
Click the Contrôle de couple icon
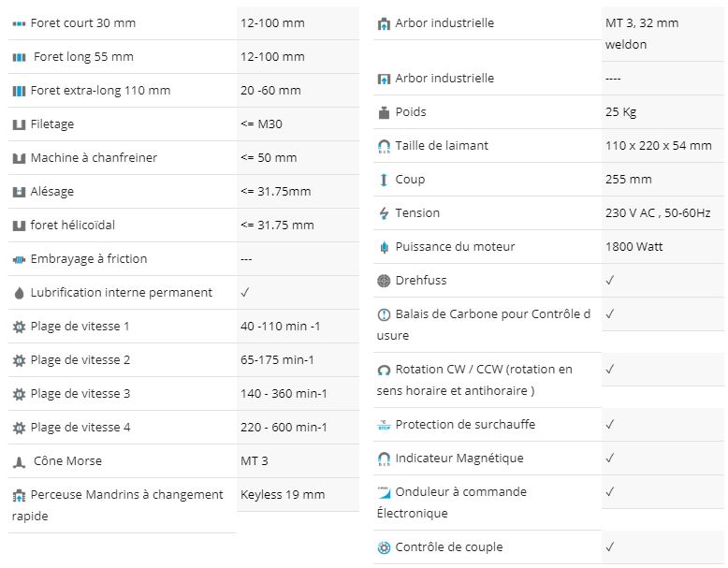(x=384, y=547)
